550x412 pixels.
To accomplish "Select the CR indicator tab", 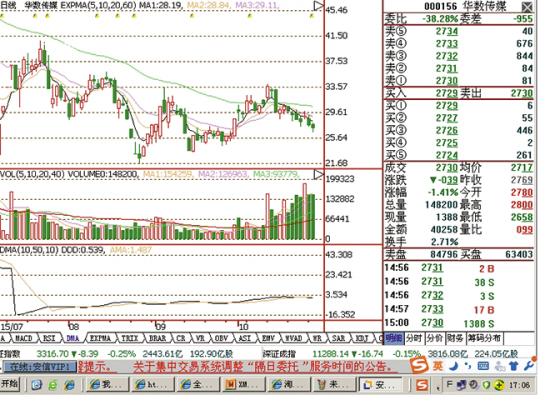I will tap(181, 338).
